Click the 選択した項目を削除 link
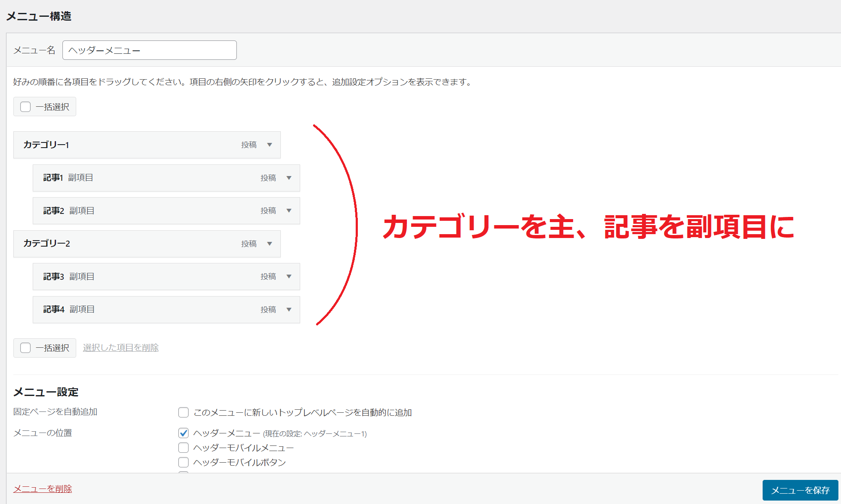 pyautogui.click(x=121, y=347)
